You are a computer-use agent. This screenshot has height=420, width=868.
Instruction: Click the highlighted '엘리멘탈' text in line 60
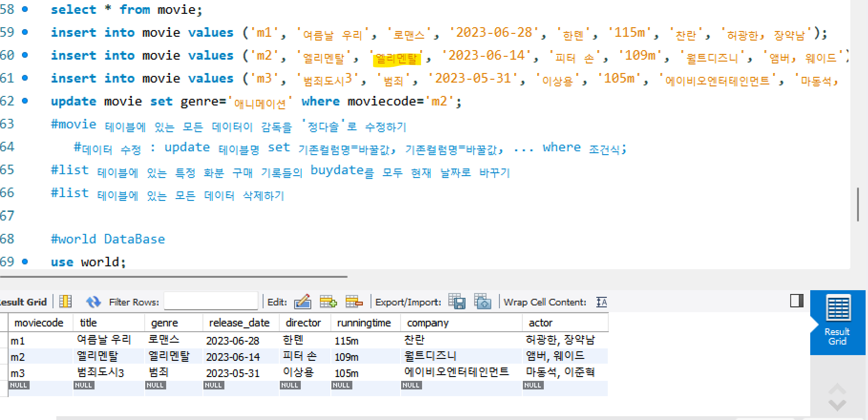pos(396,58)
